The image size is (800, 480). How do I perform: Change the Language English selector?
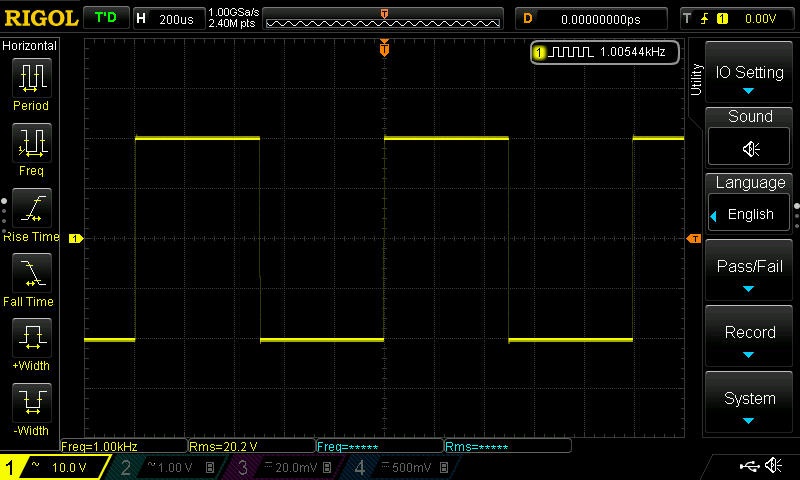coord(750,214)
